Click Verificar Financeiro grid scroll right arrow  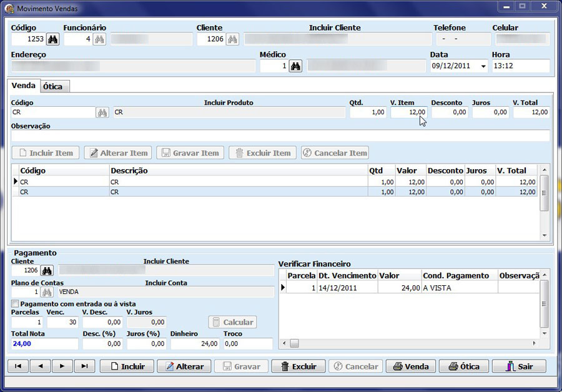point(534,343)
